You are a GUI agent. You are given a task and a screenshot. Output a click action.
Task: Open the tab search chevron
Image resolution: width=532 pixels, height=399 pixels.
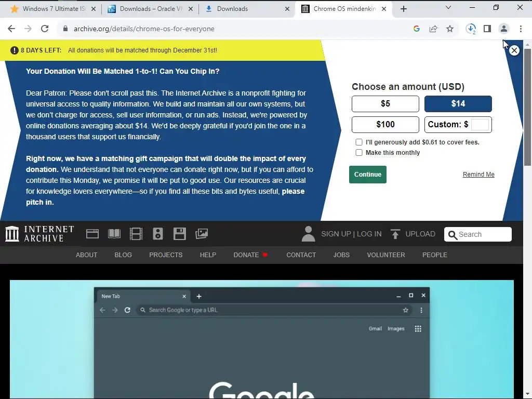tap(448, 7)
